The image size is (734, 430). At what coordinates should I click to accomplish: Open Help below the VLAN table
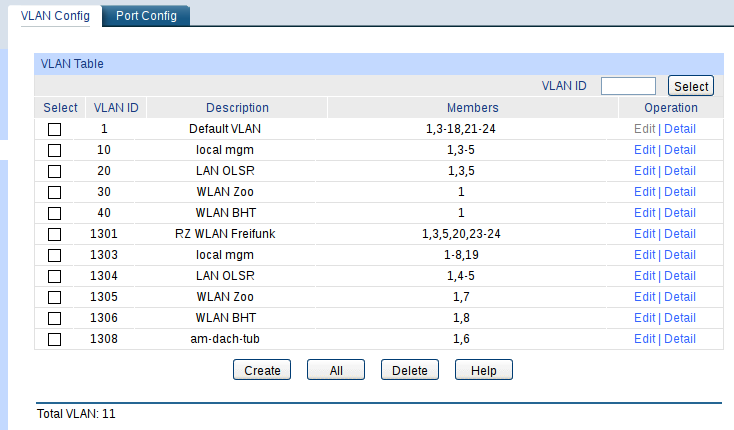(484, 370)
